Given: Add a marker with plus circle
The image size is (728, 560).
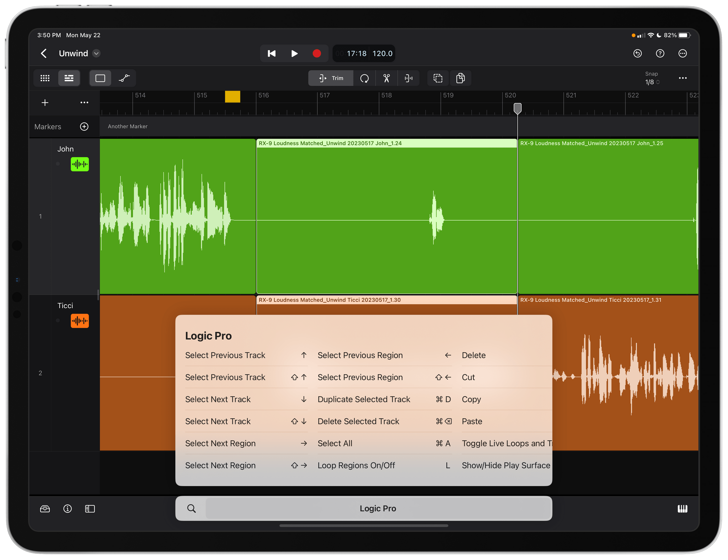Looking at the screenshot, I should click(x=84, y=126).
